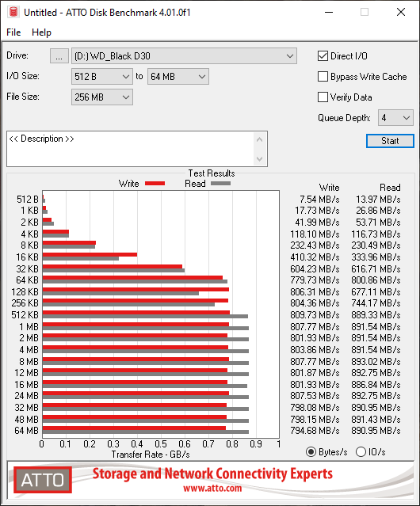Expand the 512 B minimum I/O size dropdown

pyautogui.click(x=102, y=77)
